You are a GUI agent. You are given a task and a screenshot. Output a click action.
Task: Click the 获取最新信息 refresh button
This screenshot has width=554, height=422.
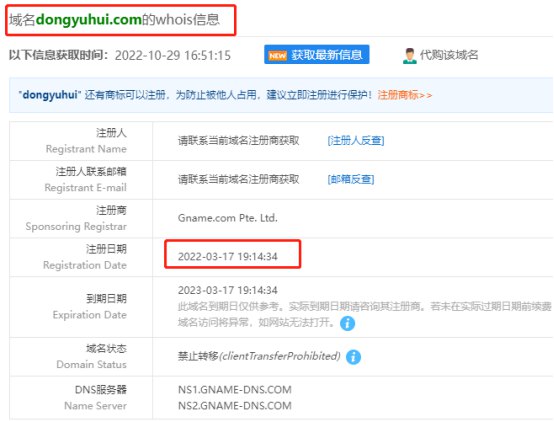(x=317, y=54)
